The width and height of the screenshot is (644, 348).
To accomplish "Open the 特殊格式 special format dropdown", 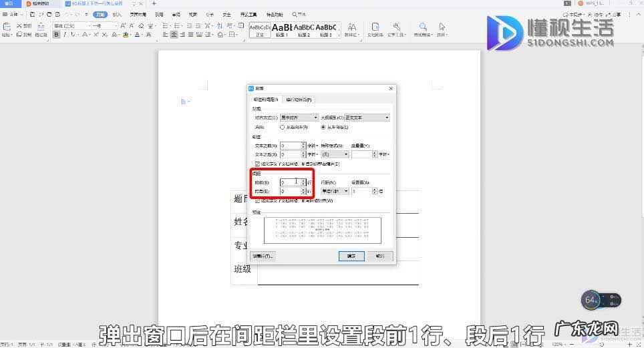I will click(x=335, y=154).
